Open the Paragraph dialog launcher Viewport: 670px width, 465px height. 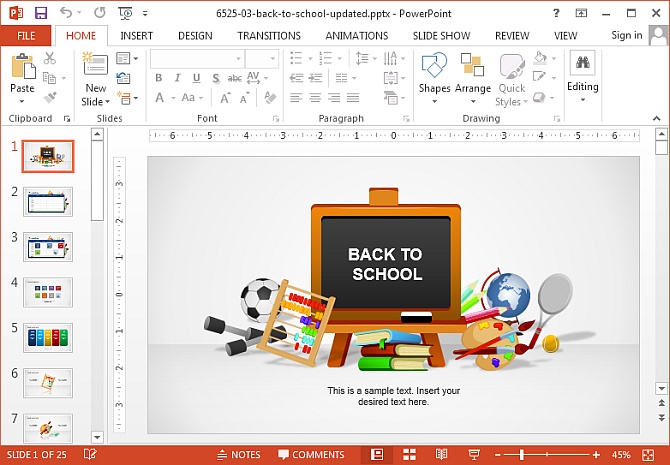[406, 119]
